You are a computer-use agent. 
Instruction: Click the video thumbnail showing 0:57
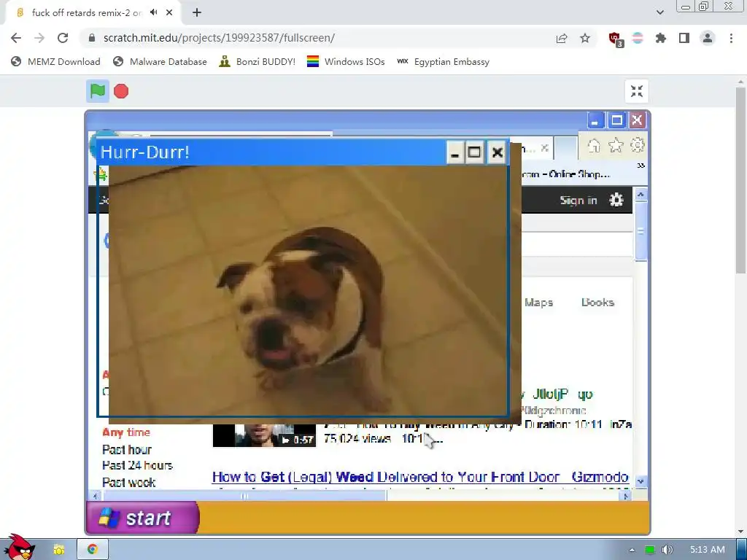pos(264,435)
